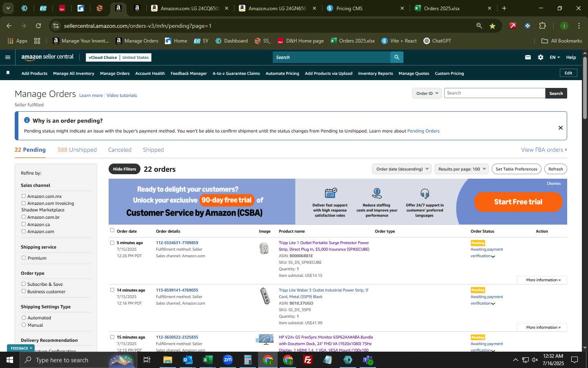Reload the page with browser refresh icon

pyautogui.click(x=38, y=26)
